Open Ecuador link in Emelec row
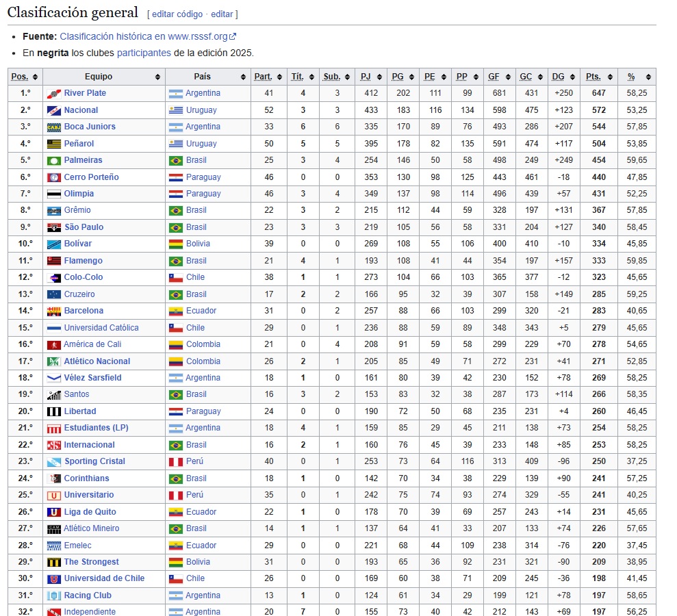This screenshot has width=677, height=616. (201, 546)
